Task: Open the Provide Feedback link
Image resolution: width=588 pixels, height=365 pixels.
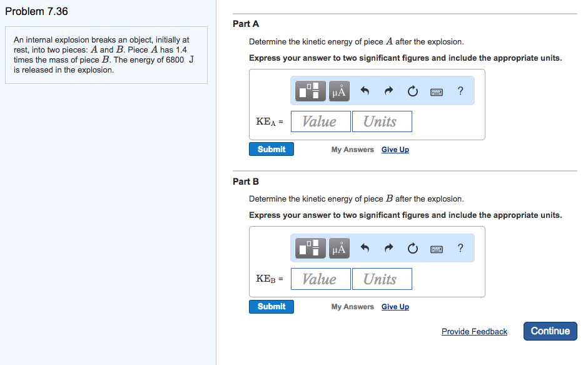Action: (474, 331)
